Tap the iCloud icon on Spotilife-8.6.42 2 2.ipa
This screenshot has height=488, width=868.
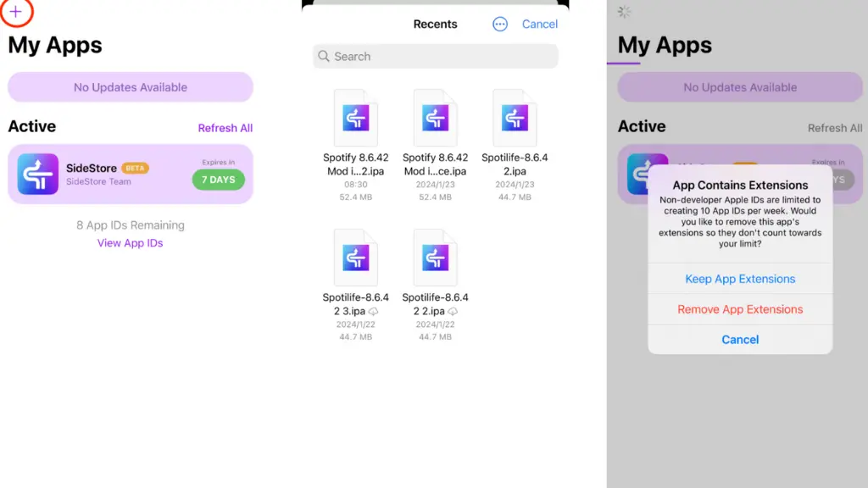(453, 312)
